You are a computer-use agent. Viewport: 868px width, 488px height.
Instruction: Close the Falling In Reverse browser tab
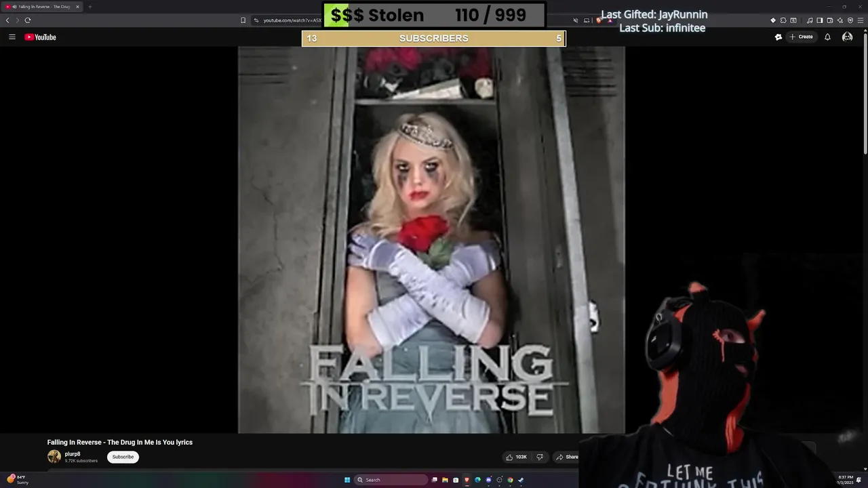click(x=77, y=7)
